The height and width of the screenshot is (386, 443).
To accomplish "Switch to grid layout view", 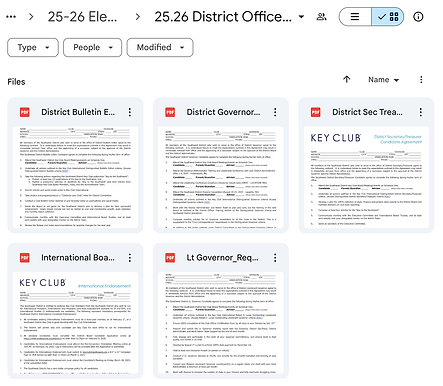I will pos(387,17).
